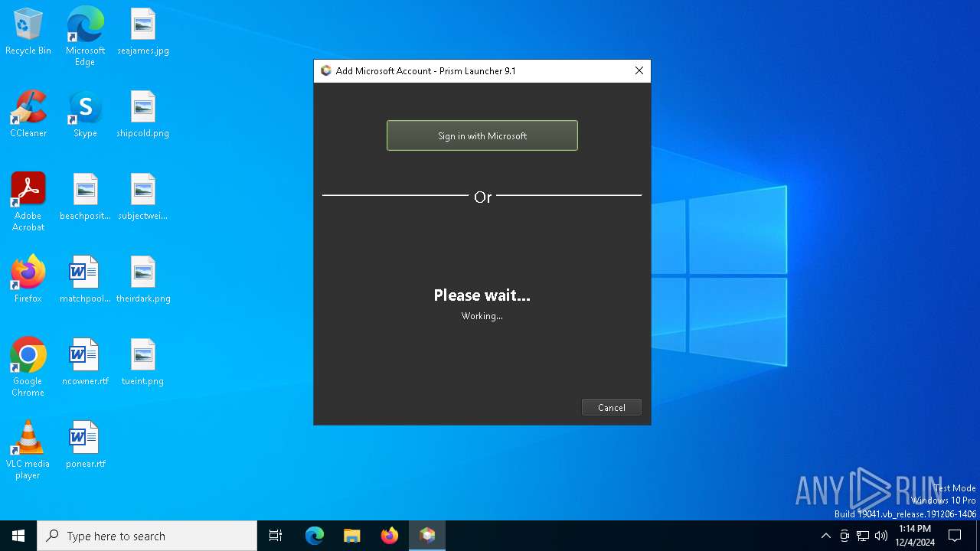980x551 pixels.
Task: Select the Google Chrome desktop shortcut
Action: click(28, 367)
